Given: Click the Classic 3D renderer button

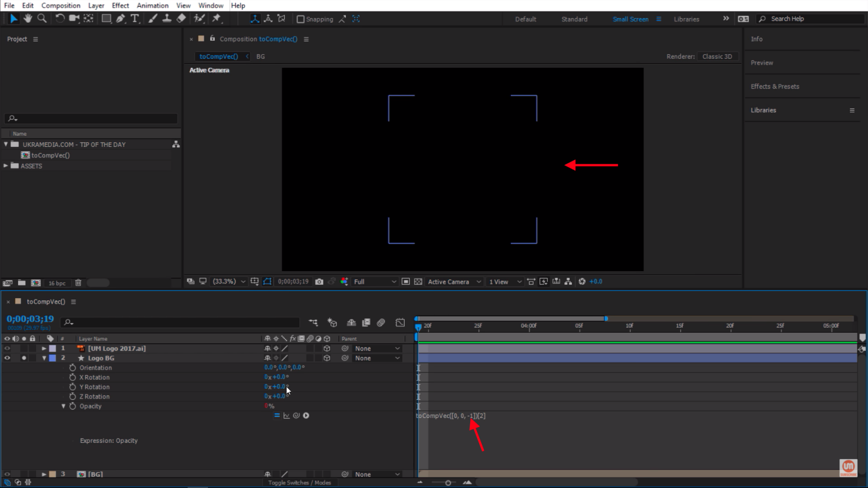Looking at the screenshot, I should click(x=717, y=56).
